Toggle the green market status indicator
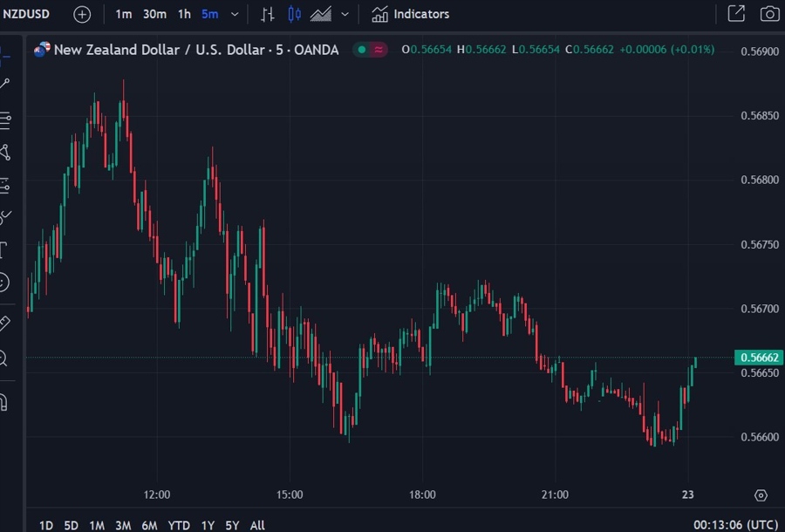This screenshot has height=532, width=785. coord(361,50)
